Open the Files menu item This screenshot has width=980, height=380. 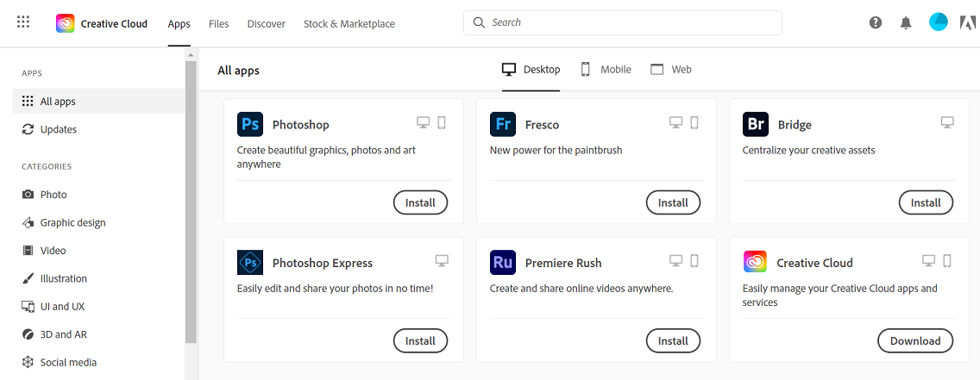pyautogui.click(x=219, y=24)
